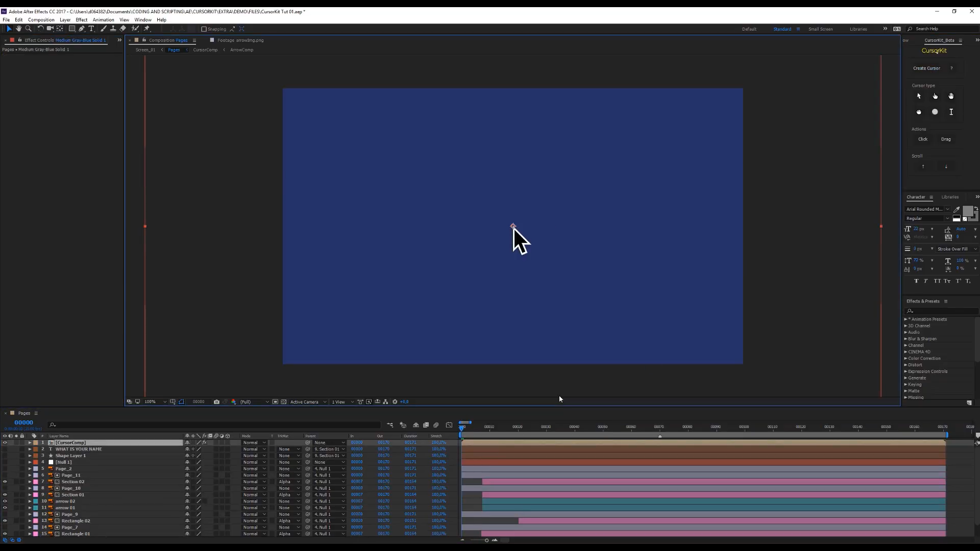
Task: Choose the arrow pointer cursor type in CursorKit
Action: 919,96
